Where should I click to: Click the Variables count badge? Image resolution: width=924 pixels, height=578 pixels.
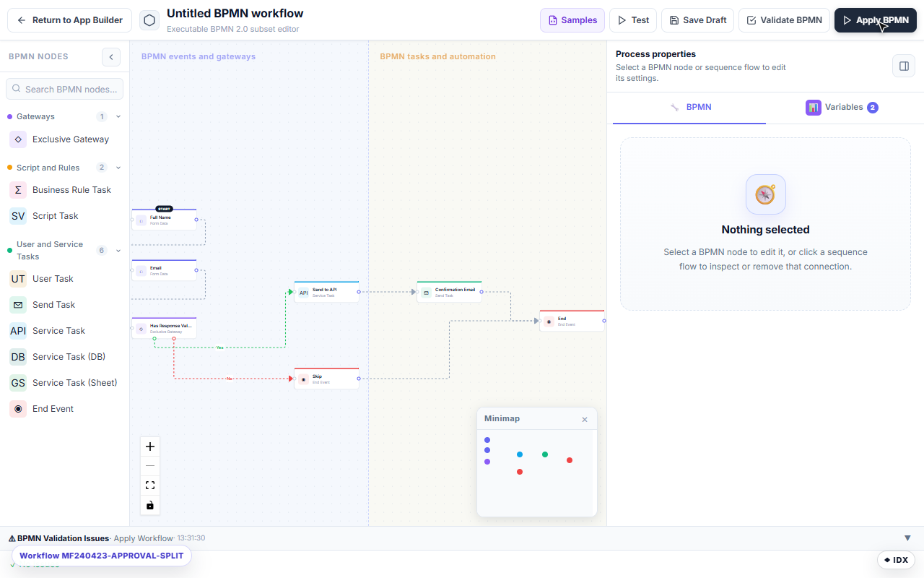click(873, 108)
